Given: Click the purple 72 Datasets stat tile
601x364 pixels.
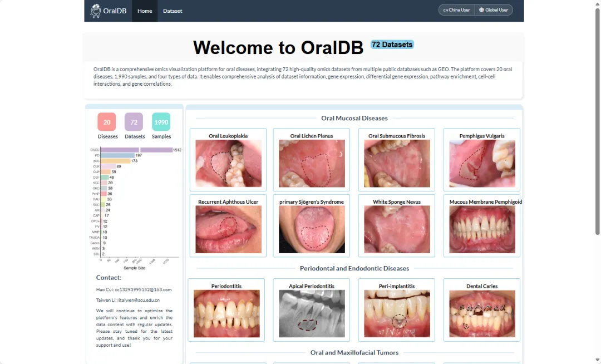Looking at the screenshot, I should pos(134,122).
